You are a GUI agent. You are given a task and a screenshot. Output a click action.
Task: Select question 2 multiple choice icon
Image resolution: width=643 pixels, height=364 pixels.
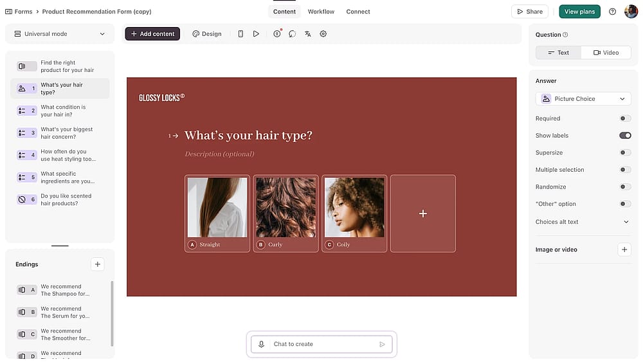tap(26, 111)
